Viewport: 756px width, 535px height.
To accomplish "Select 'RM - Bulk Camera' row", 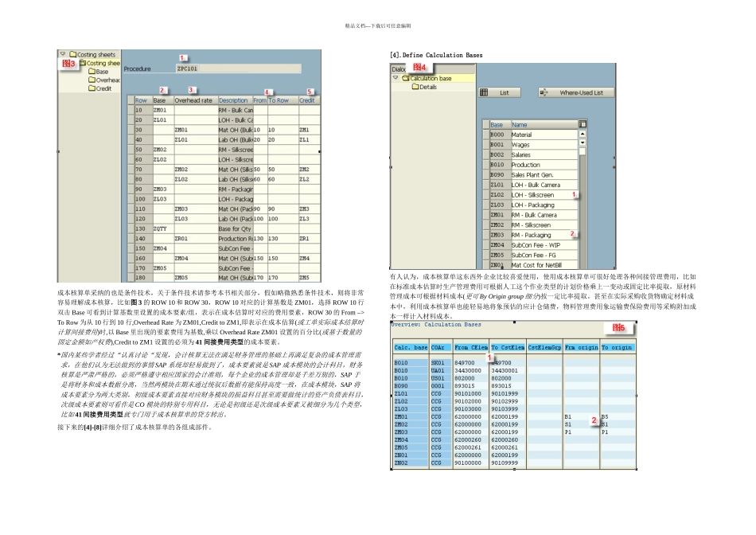I will [x=533, y=215].
